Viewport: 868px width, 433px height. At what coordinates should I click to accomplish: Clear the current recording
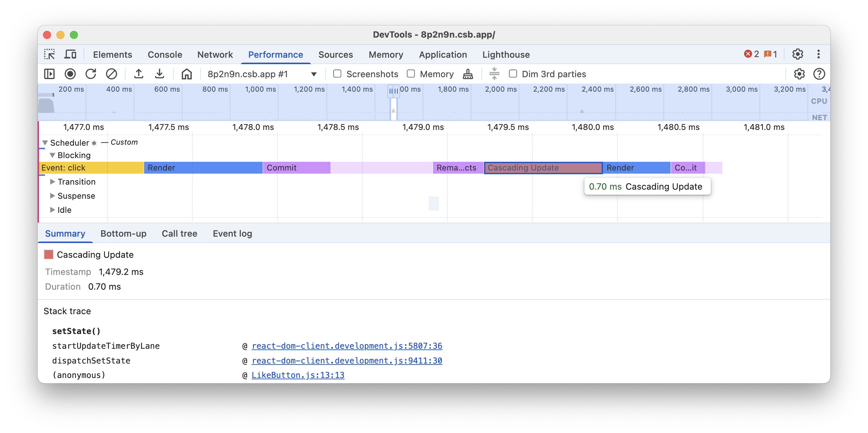click(x=112, y=74)
